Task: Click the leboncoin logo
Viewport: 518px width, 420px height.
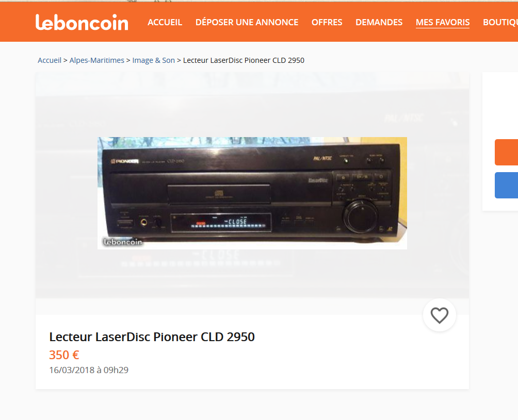Action: pos(82,23)
